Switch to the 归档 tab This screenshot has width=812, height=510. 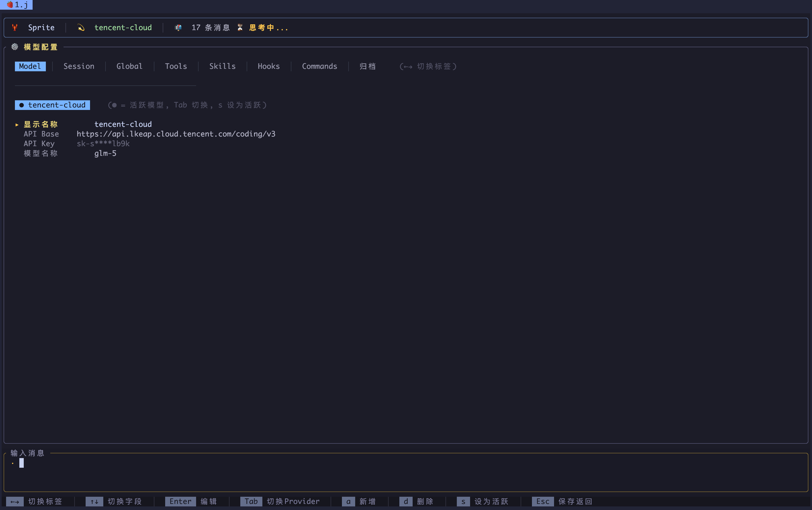[367, 67]
